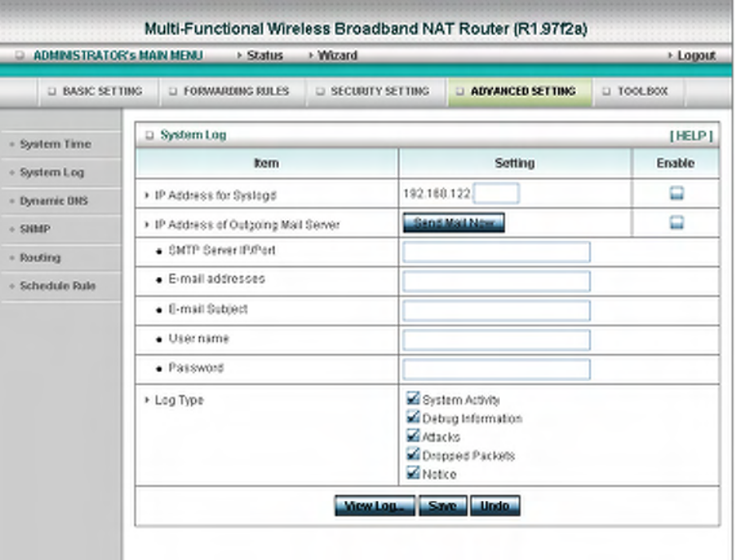Click the Send Mail Now button

point(454,222)
